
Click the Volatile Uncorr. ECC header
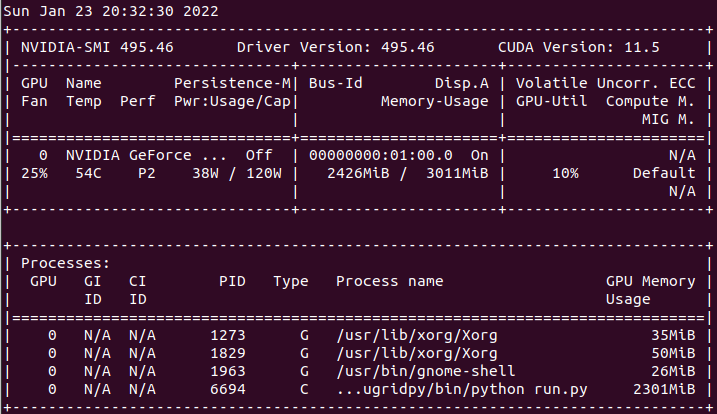(606, 83)
